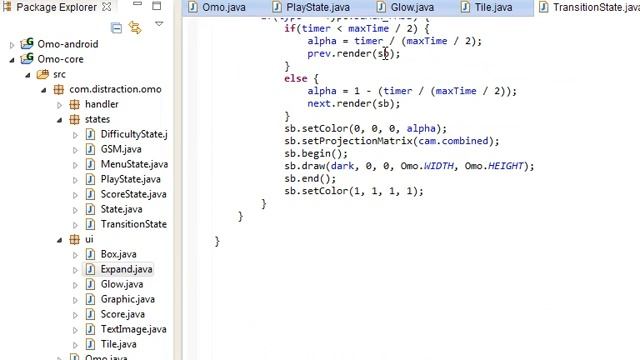Select Box.java in tree
The image size is (640, 360).
(118, 254)
